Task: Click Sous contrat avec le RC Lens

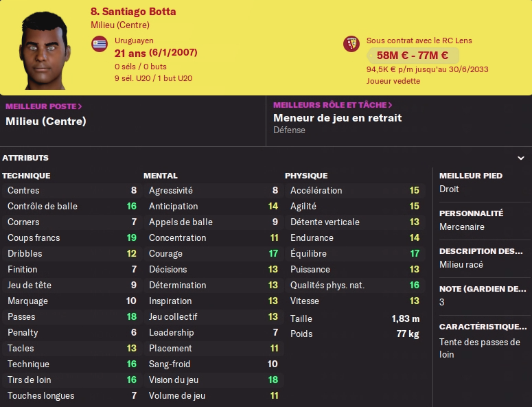Action: pos(419,40)
